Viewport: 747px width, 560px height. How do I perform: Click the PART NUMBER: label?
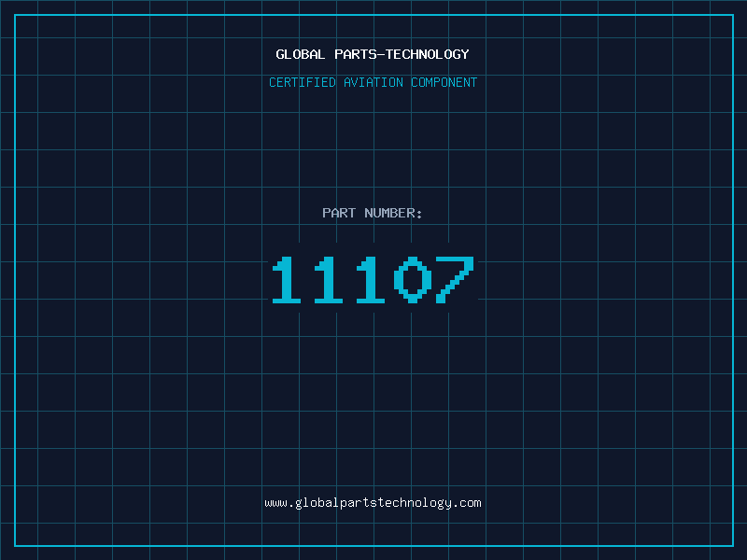pos(373,213)
